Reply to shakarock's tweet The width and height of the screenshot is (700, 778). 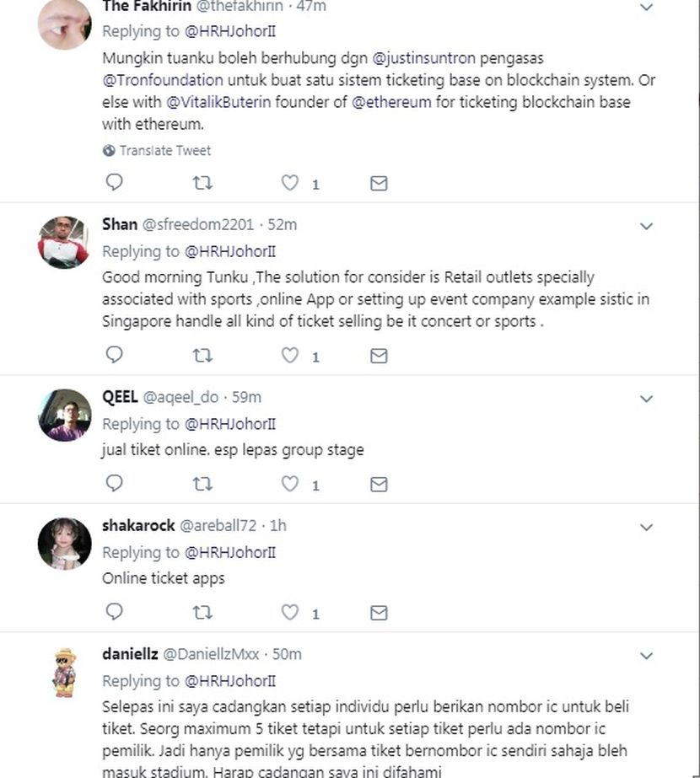coord(115,612)
